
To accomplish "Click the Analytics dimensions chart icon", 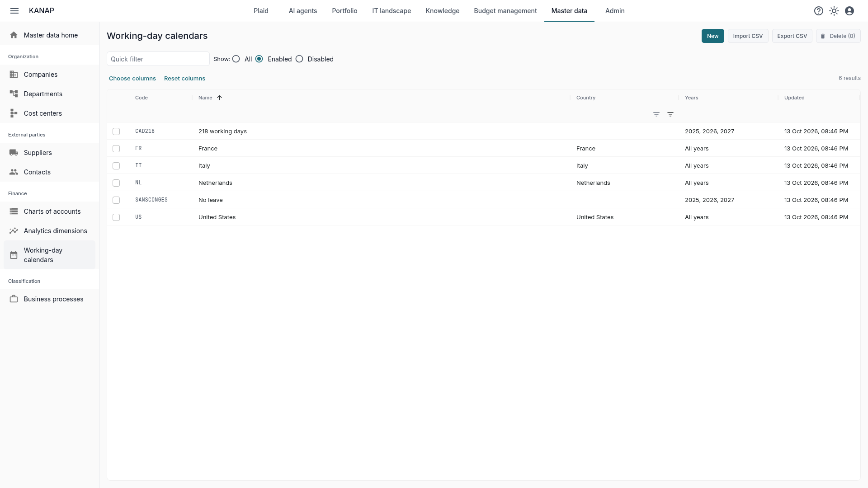I will tap(14, 231).
